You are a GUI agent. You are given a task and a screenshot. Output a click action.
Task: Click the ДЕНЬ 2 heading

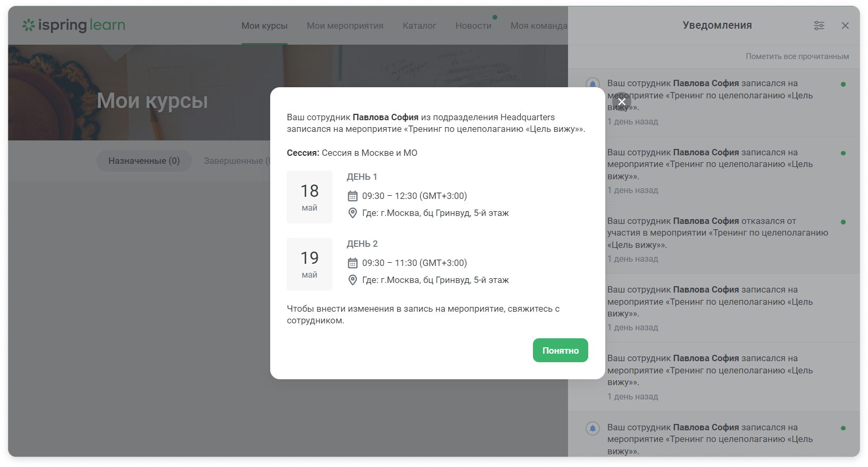pos(362,244)
